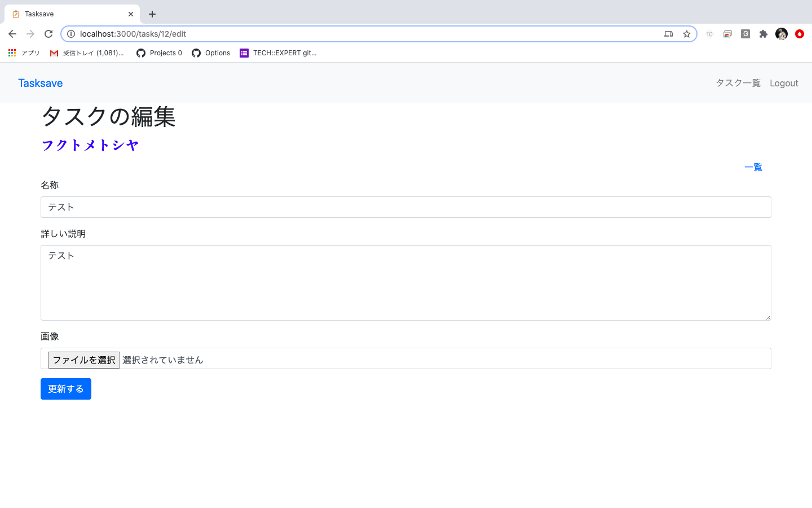Click the 選択されていません file status text
812x508 pixels.
(x=163, y=360)
